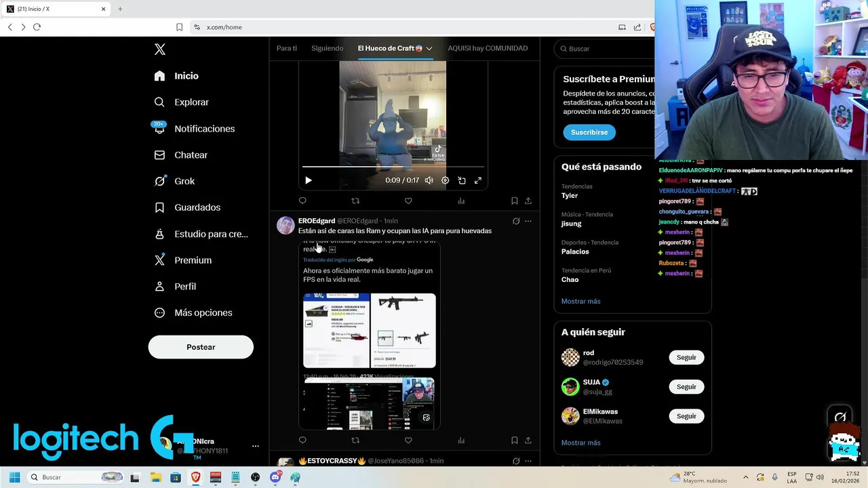Reply icon below the video player
868x488 pixels.
302,201
